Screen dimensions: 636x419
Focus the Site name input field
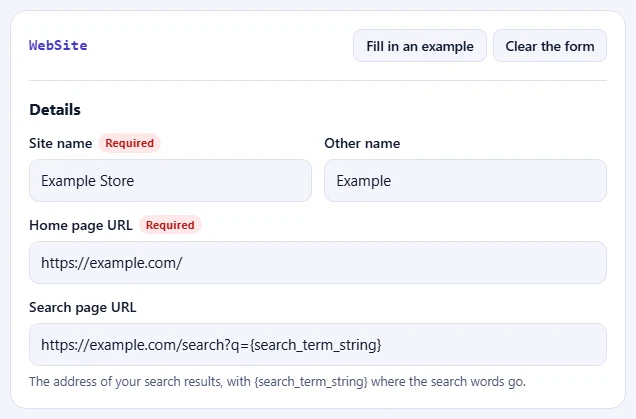tap(170, 180)
